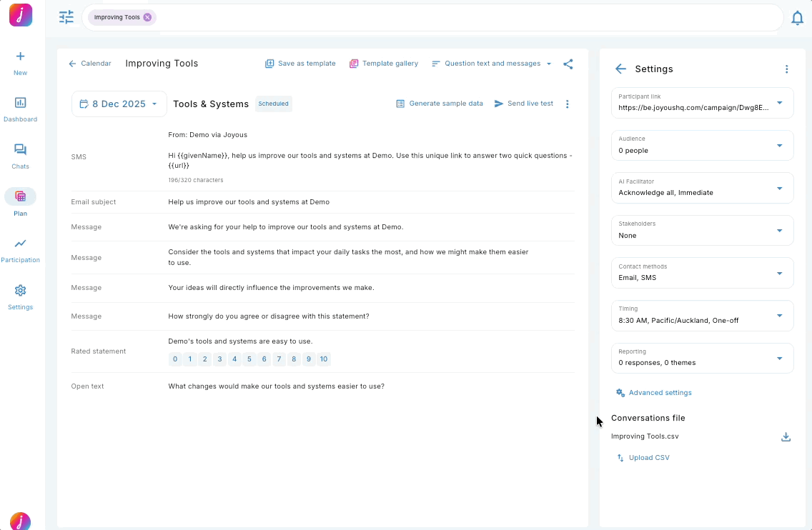The width and height of the screenshot is (812, 530).
Task: Download the Improving Tools.csv file
Action: tap(786, 436)
